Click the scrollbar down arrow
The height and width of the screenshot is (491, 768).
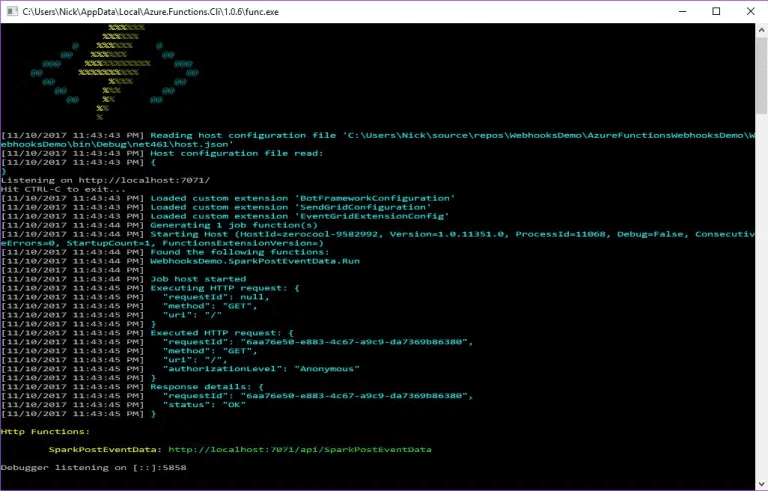point(762,483)
